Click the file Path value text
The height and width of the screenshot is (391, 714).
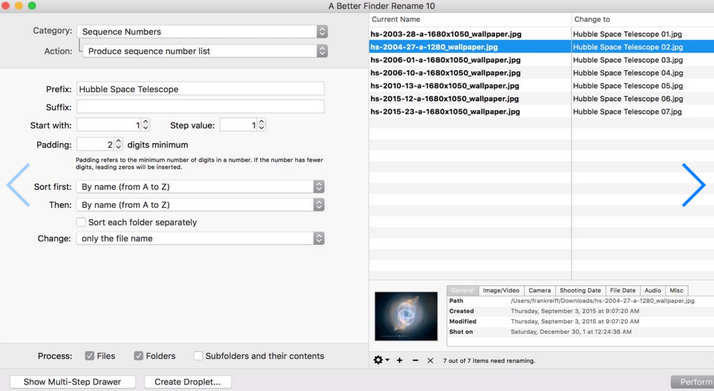602,300
